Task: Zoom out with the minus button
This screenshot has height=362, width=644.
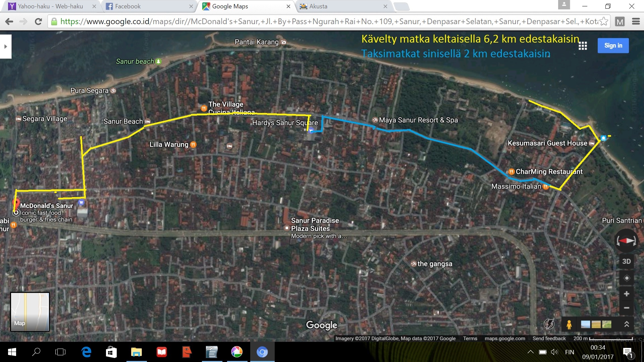Action: (626, 308)
